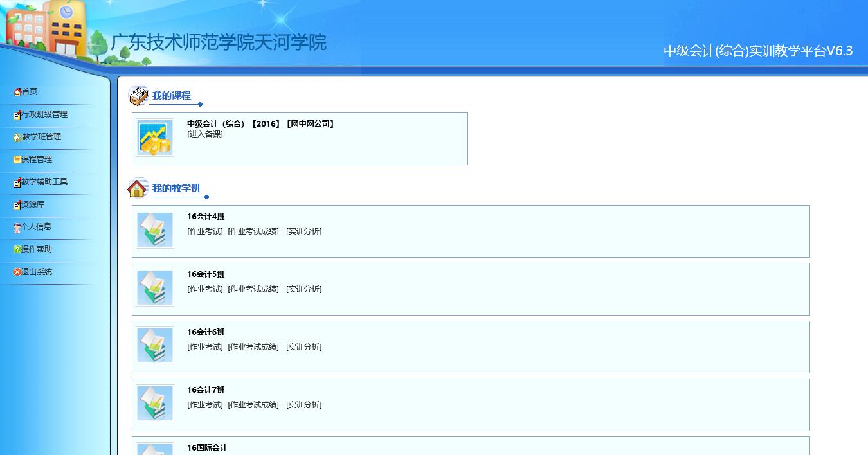This screenshot has height=455, width=868.
Task: Click the 16会计4班 book icon
Action: tap(155, 230)
